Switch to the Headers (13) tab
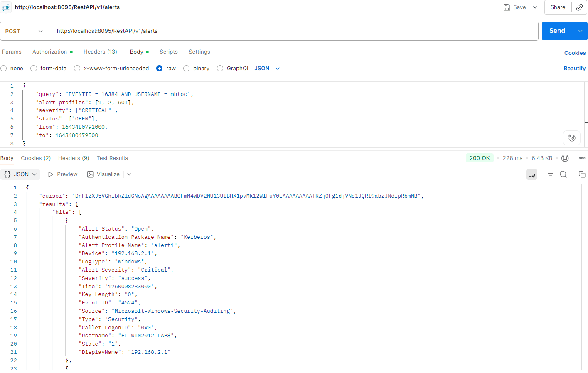Screen dimensions: 588x373 pyautogui.click(x=100, y=52)
